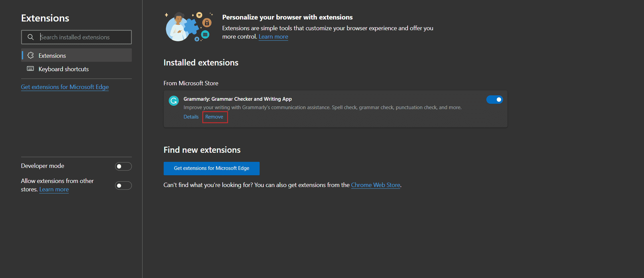Image resolution: width=644 pixels, height=278 pixels.
Task: Click the Grammarly description text
Action: [322, 107]
